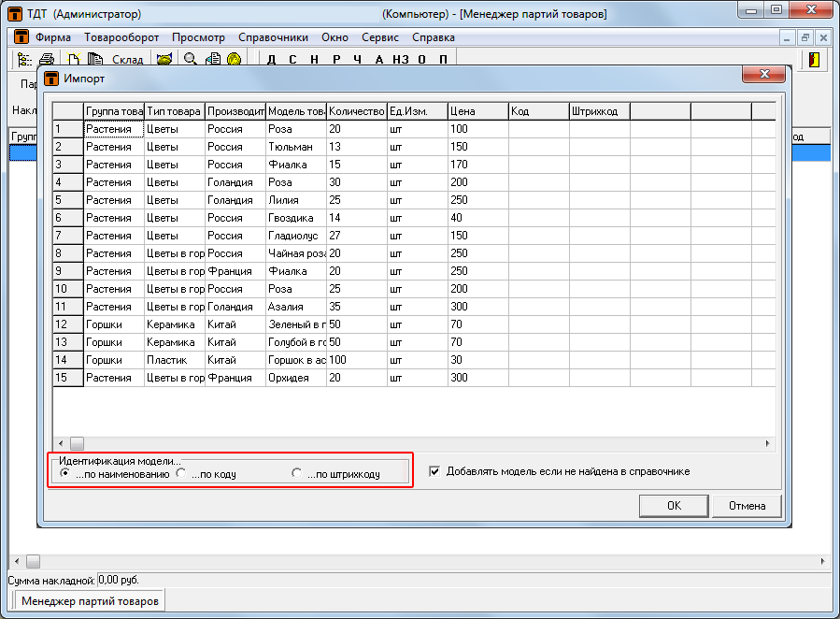This screenshot has height=619, width=840.
Task: Click the orange app icon in menu bar
Action: pyautogui.click(x=21, y=37)
